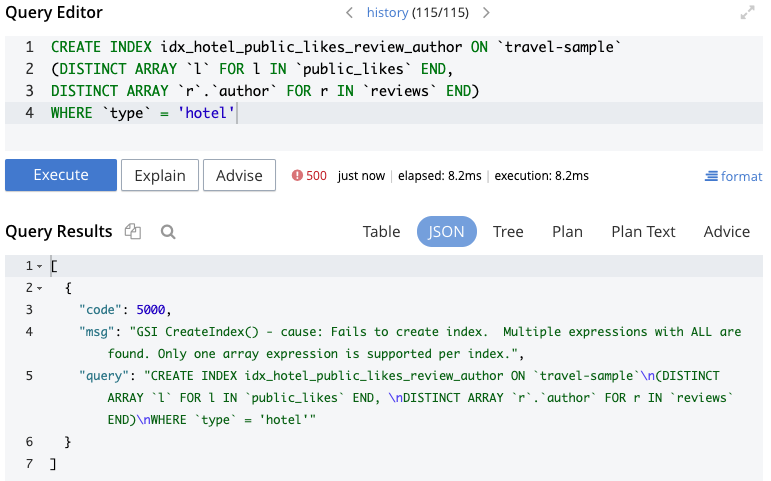View the Plan Text tab
771x481 pixels.
pyautogui.click(x=643, y=231)
